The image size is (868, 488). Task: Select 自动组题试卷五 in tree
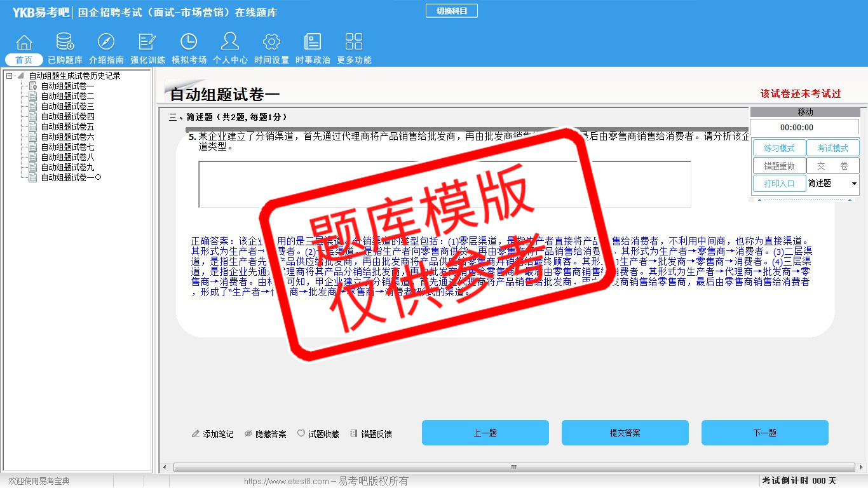67,126
